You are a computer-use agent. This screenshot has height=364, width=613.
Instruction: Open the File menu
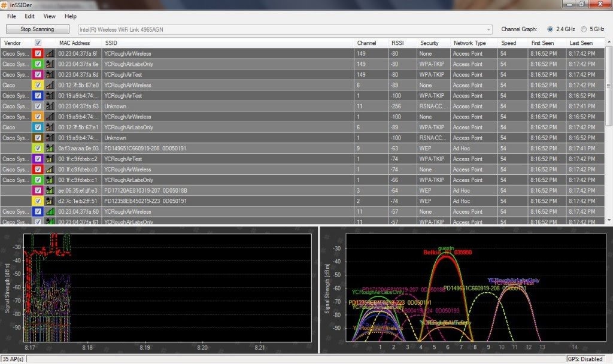(11, 16)
